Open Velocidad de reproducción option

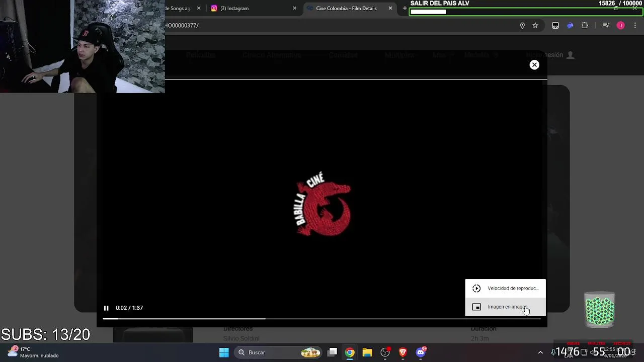pos(505,288)
